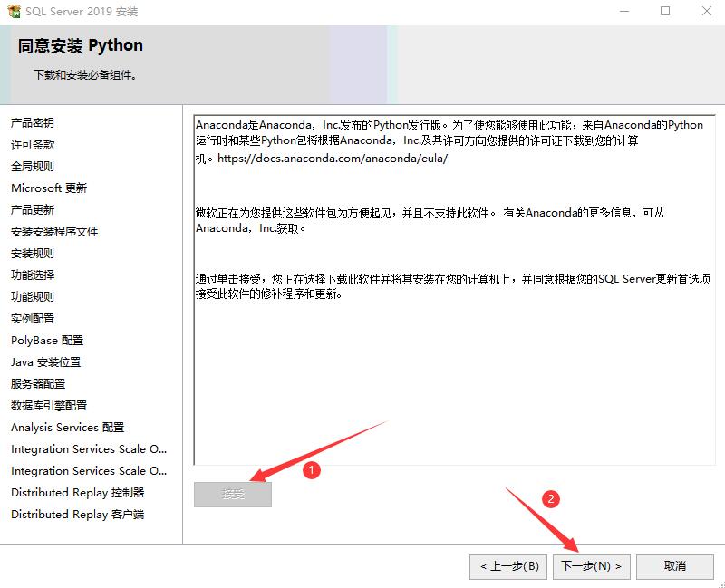The image size is (725, 588).
Task: Click the paragraph starting 通过单击接受
Action: point(452,286)
